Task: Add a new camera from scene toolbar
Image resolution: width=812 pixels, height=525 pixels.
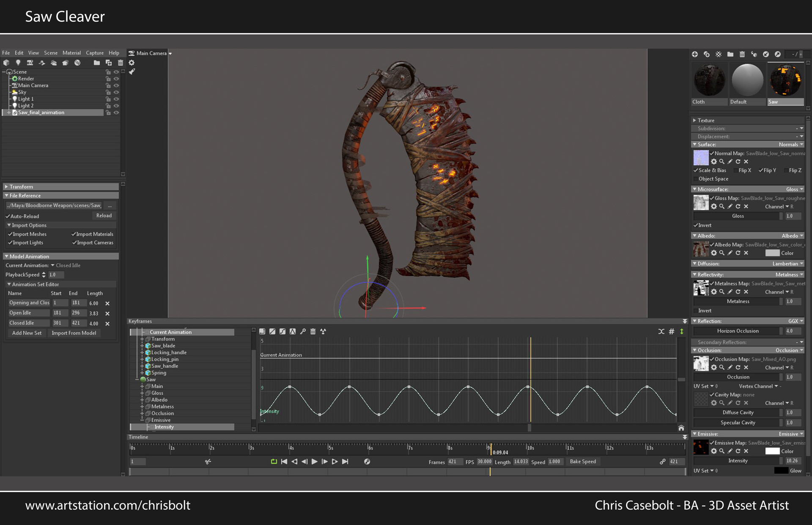Action: pos(30,63)
